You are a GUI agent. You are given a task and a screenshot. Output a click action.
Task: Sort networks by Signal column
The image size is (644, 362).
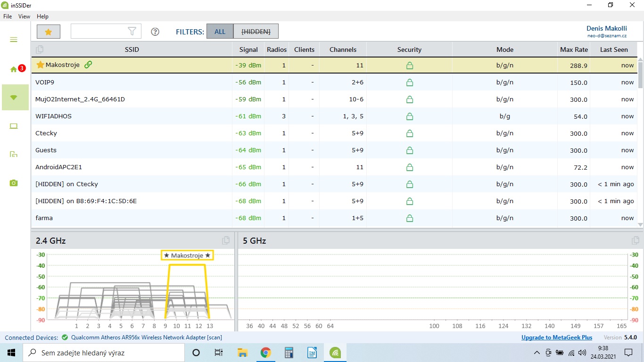248,49
